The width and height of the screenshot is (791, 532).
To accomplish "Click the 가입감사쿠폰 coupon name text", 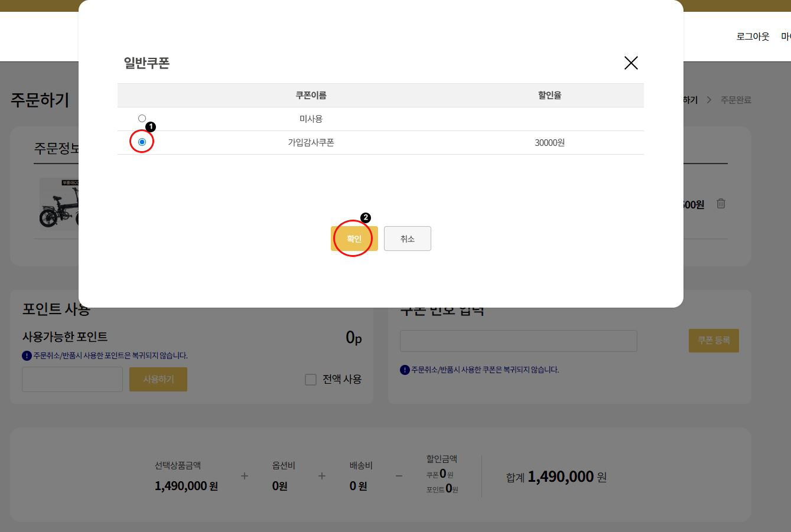I will tap(311, 142).
